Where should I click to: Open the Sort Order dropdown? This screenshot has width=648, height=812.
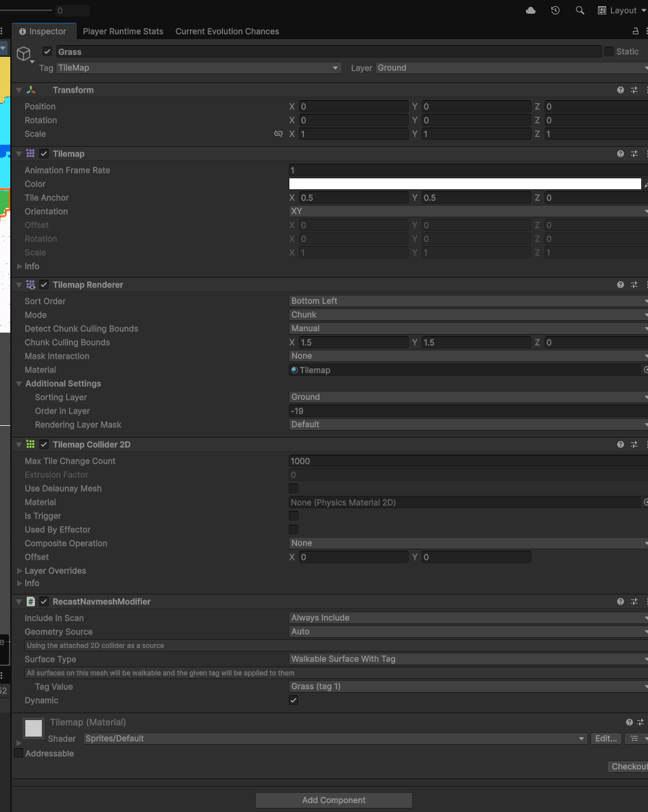pos(468,301)
